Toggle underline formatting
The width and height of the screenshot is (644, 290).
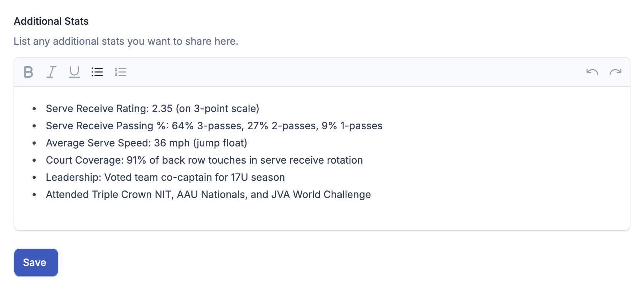pos(74,72)
